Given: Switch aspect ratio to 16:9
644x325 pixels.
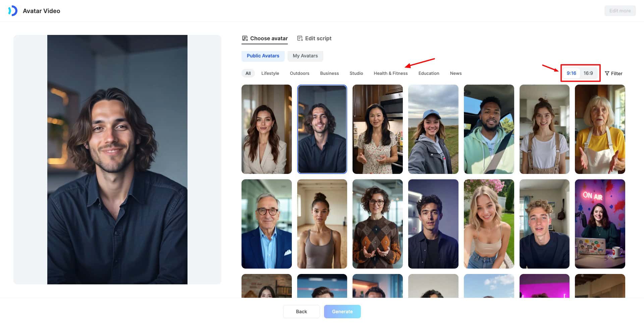Looking at the screenshot, I should [x=588, y=73].
